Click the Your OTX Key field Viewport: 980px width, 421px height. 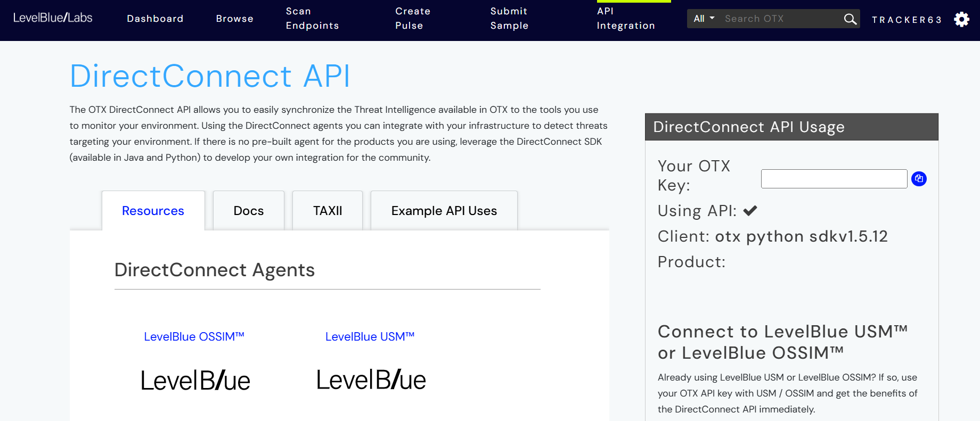point(834,179)
